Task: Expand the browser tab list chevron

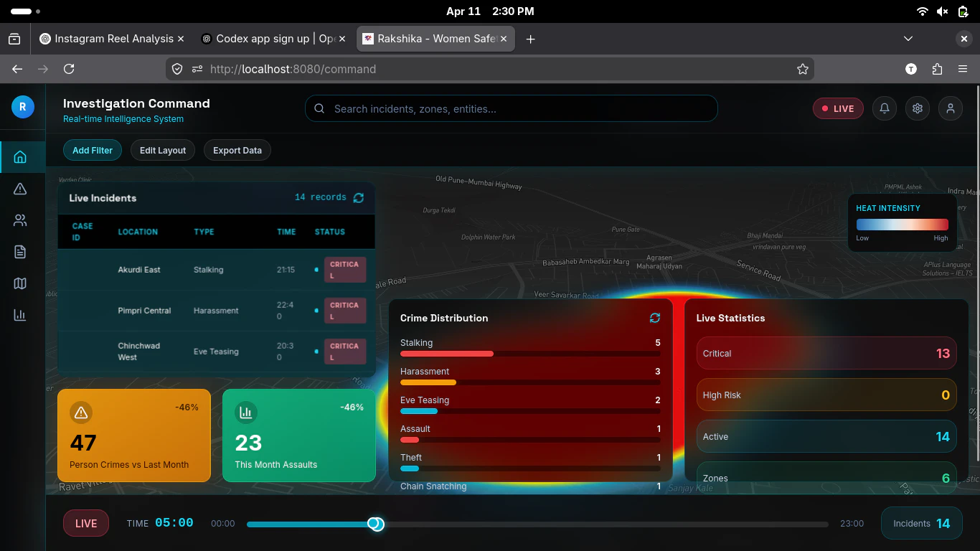Action: pos(908,39)
